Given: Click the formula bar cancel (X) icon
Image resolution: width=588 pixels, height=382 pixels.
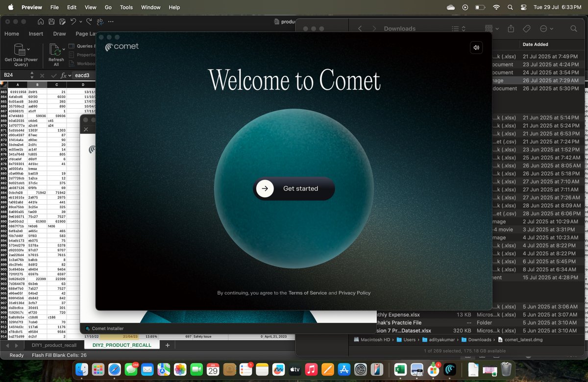Looking at the screenshot, I should 42,75.
